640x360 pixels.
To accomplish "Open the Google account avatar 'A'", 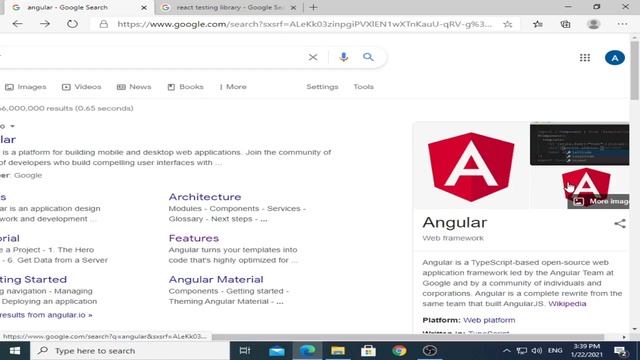I will pyautogui.click(x=615, y=58).
